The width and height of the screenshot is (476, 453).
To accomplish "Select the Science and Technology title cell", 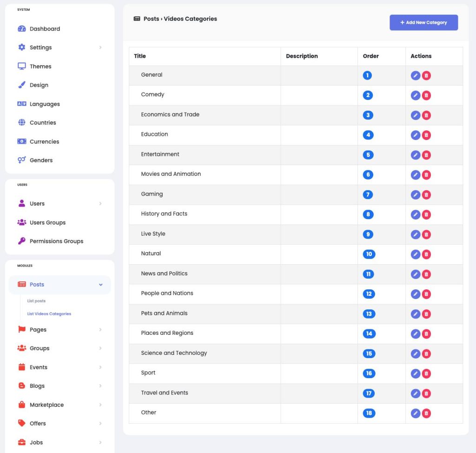I will coord(205,353).
